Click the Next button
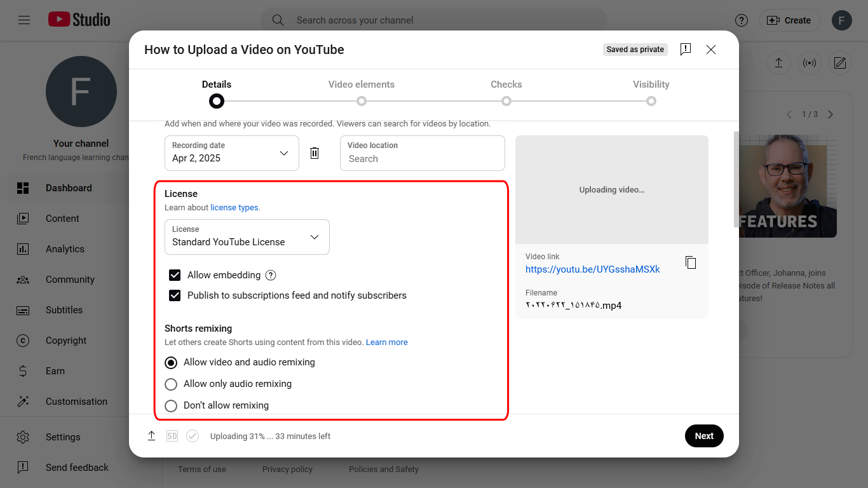868x488 pixels. [x=704, y=436]
